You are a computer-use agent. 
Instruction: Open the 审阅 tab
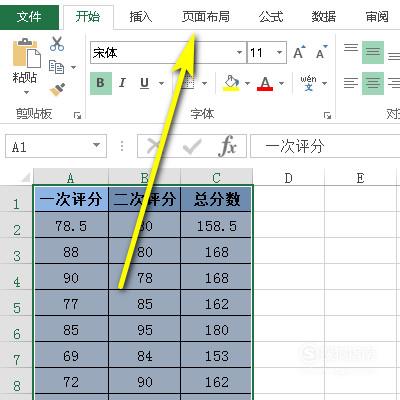click(x=377, y=16)
